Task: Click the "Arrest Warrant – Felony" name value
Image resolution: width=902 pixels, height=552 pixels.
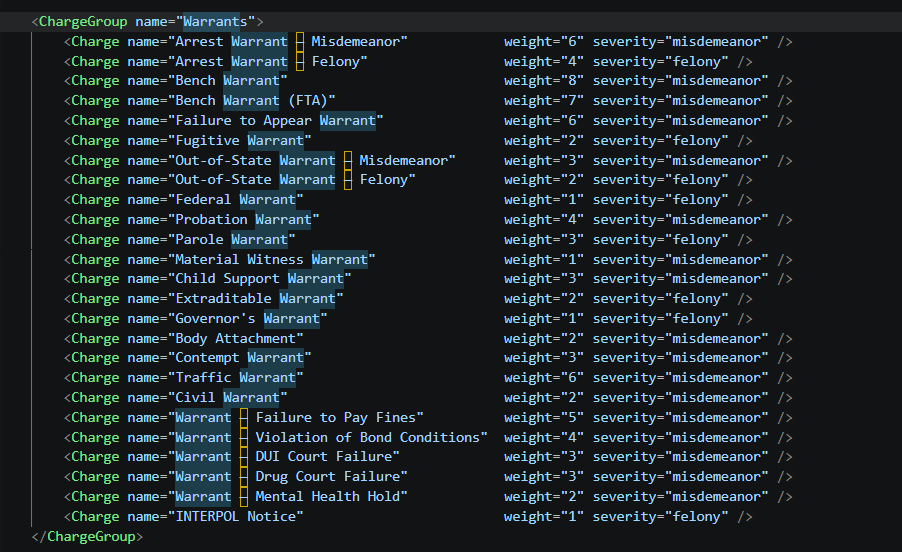Action: click(267, 62)
